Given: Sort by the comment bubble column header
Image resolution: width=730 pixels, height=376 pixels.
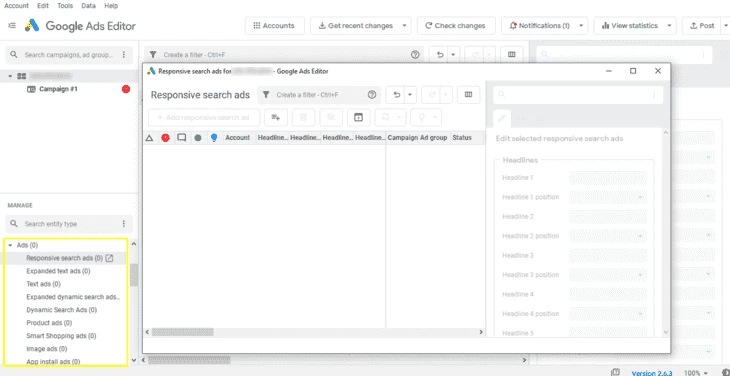Looking at the screenshot, I should (x=182, y=138).
